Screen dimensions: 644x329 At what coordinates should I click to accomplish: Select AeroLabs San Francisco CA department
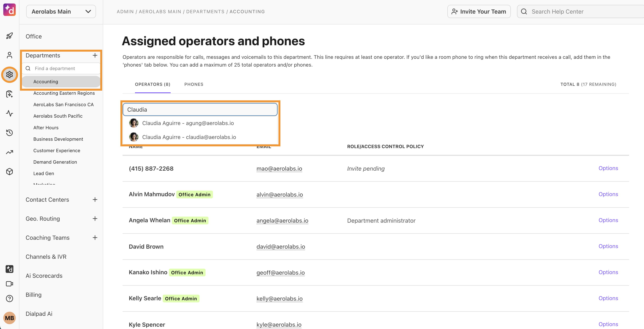click(63, 105)
